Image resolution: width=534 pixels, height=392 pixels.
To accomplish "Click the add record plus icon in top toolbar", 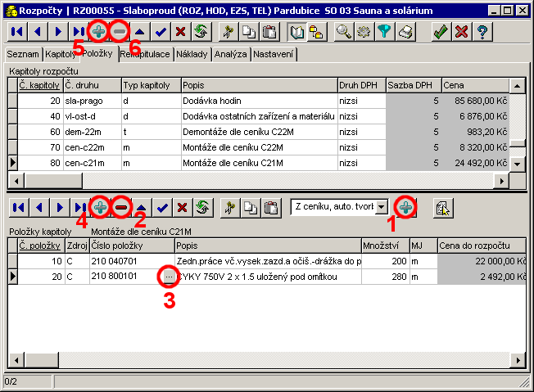I will tap(97, 32).
